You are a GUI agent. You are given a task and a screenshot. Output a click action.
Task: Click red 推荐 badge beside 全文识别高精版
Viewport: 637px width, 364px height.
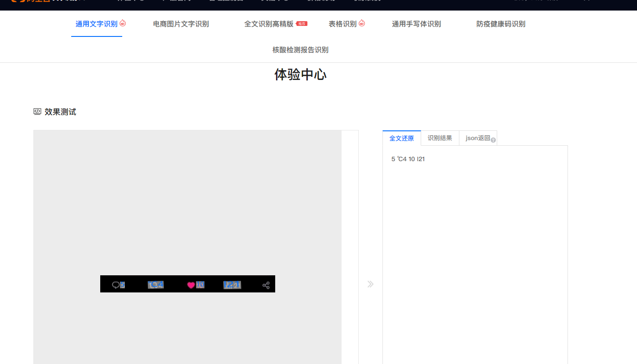tap(302, 24)
